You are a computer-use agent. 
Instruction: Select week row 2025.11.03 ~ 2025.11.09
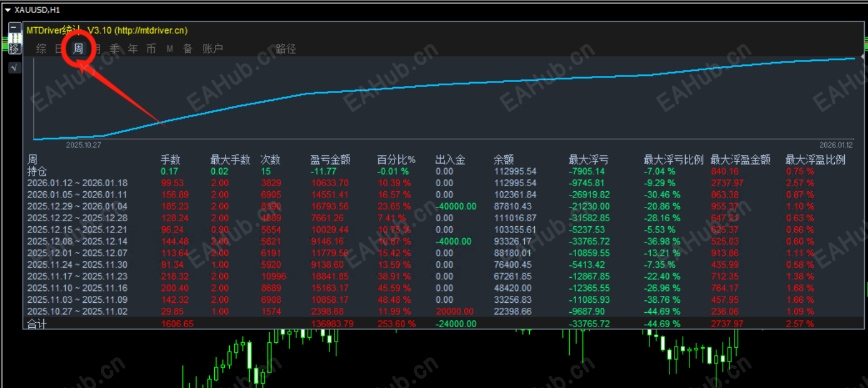(x=77, y=300)
